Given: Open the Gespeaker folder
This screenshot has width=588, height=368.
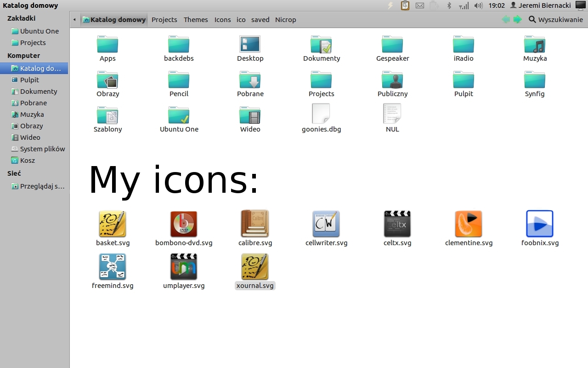Looking at the screenshot, I should 392,45.
